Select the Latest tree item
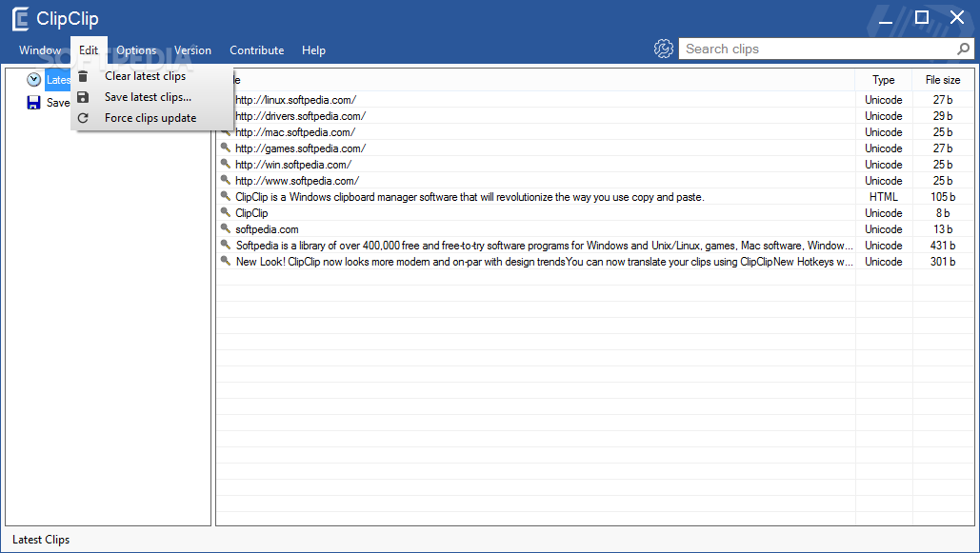980x553 pixels. coord(57,79)
